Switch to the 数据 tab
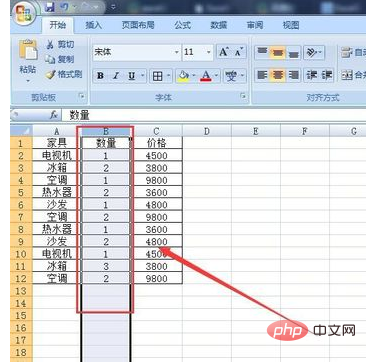Screen dimensions: 366x363 click(219, 25)
